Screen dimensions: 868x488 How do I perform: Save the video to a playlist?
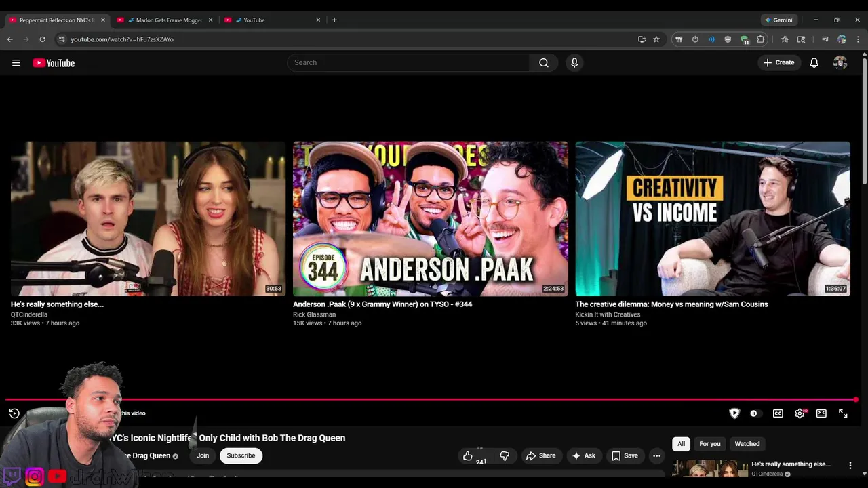pos(625,456)
